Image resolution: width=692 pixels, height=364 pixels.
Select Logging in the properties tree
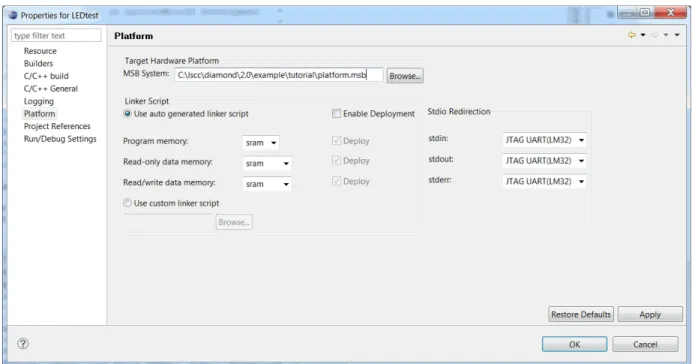coord(39,101)
